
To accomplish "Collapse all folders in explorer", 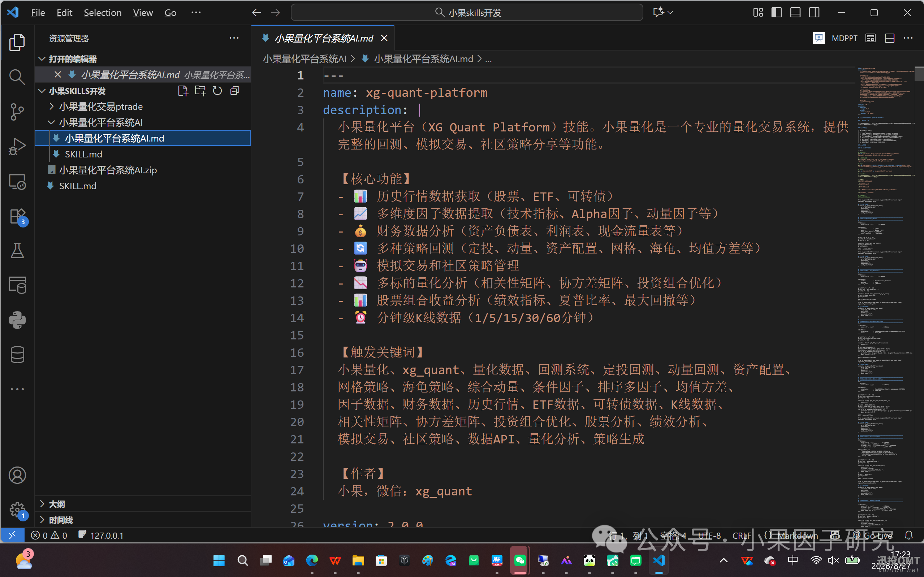I will tap(235, 91).
